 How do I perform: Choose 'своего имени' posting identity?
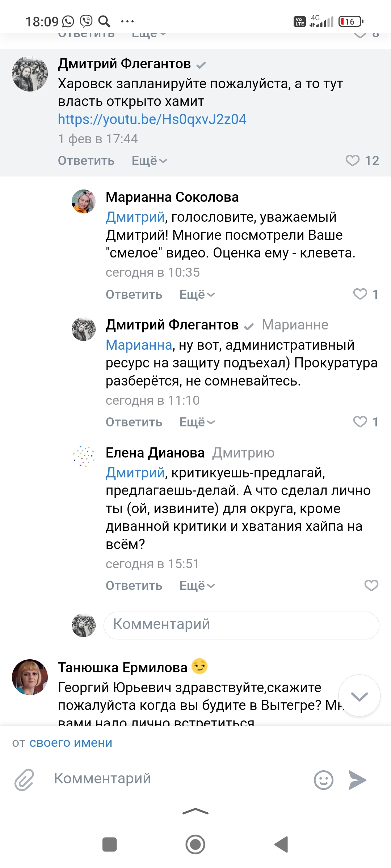[71, 743]
